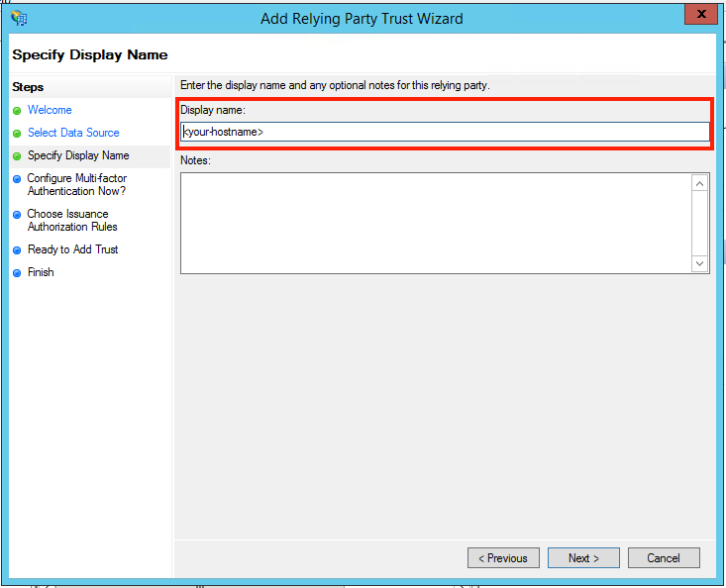
Task: Click the Notes scrollbar up arrow
Action: pyautogui.click(x=699, y=184)
